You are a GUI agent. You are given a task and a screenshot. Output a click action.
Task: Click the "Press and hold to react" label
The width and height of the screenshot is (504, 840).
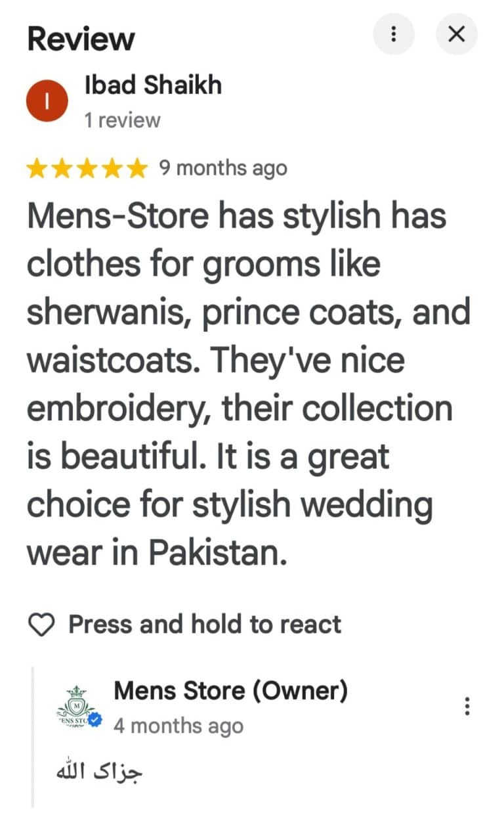click(x=205, y=624)
